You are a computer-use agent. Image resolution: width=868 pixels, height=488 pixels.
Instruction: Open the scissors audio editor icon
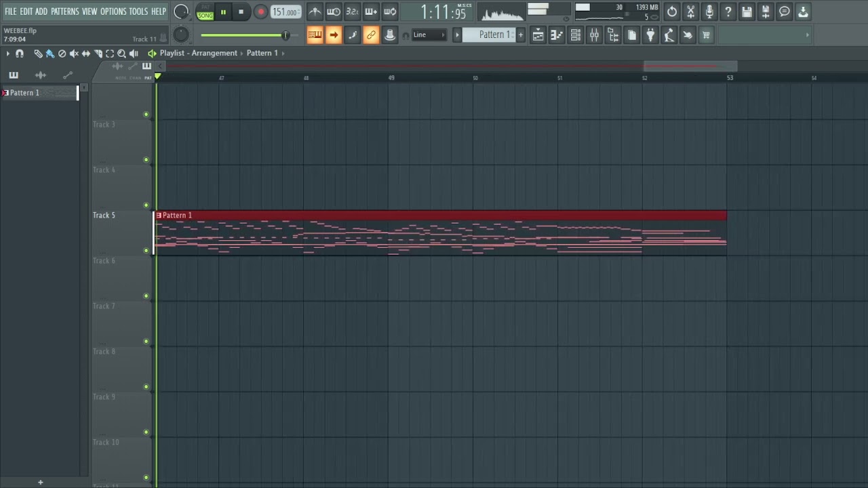690,12
